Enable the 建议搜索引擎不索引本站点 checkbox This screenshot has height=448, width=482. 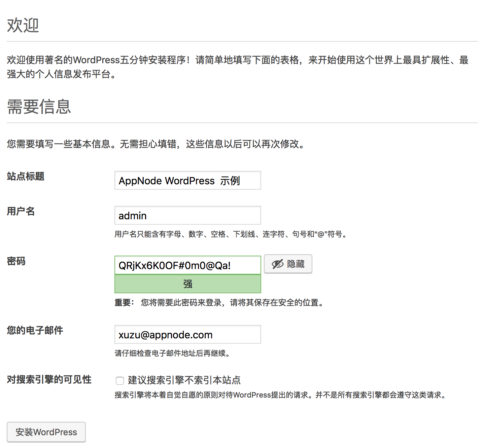pos(119,380)
